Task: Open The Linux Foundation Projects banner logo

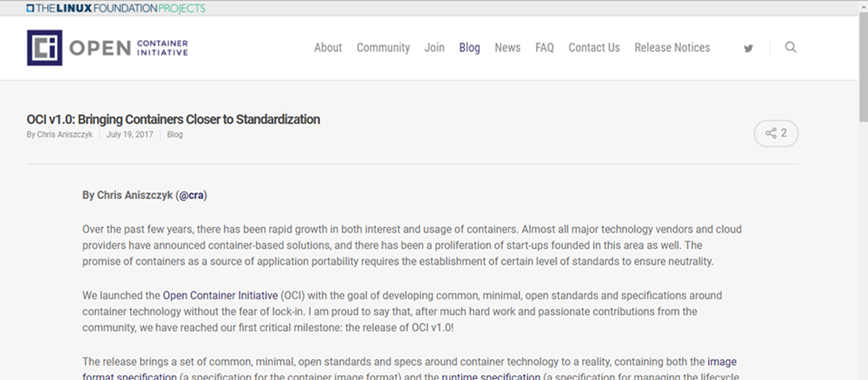Action: point(116,8)
